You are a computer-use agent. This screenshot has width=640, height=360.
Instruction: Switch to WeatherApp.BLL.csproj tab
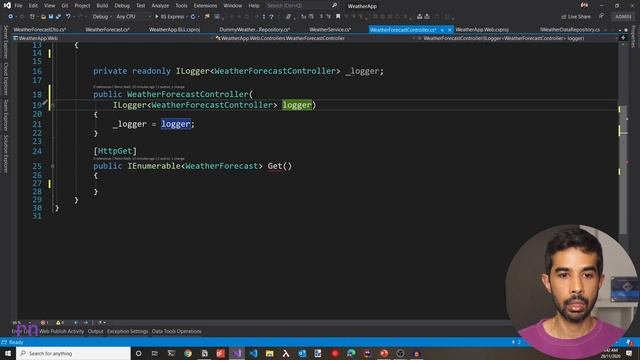(x=174, y=30)
